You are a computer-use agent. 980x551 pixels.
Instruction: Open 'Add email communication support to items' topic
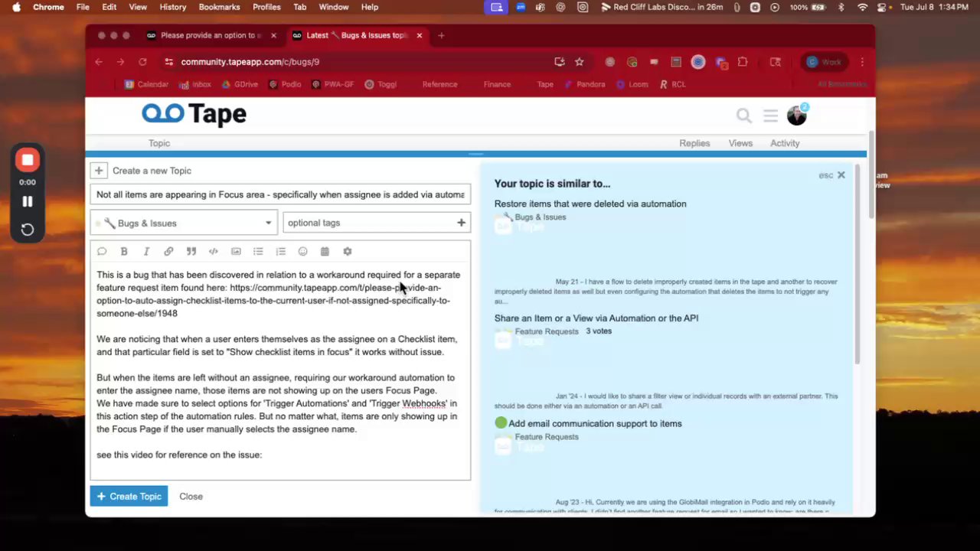595,424
